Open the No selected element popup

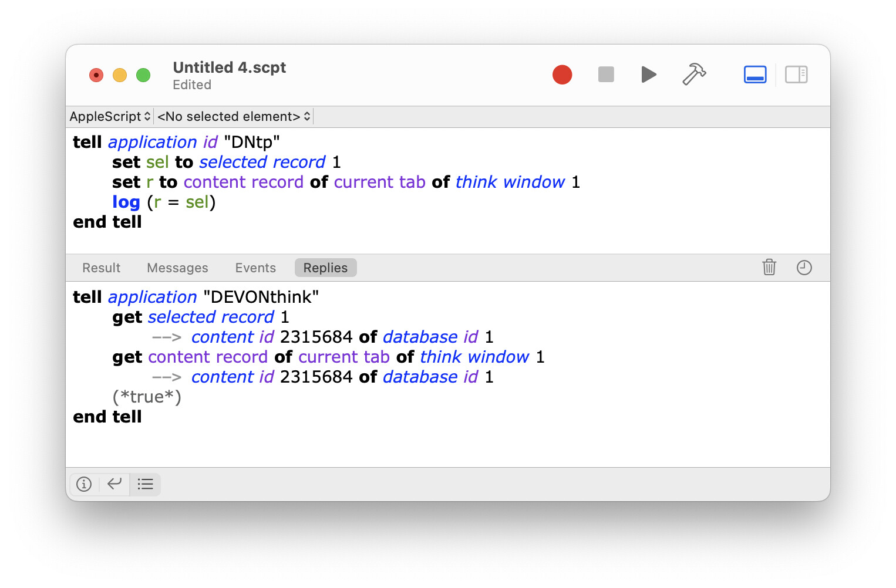point(233,116)
